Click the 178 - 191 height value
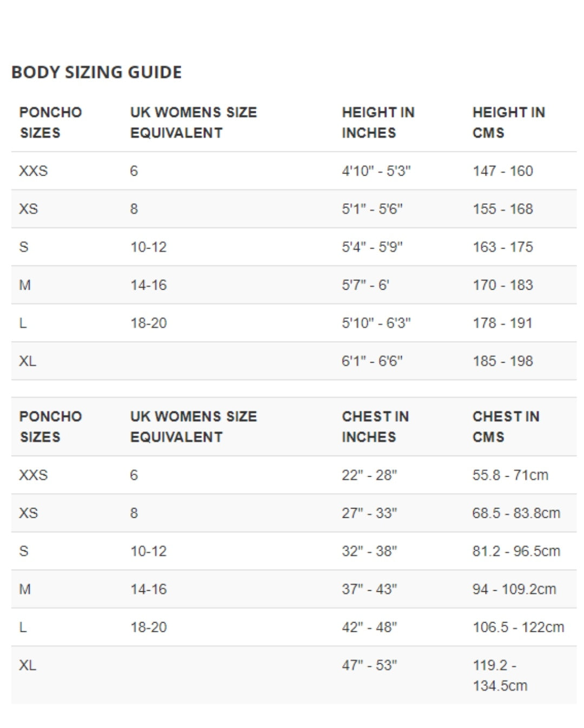 pyautogui.click(x=503, y=323)
